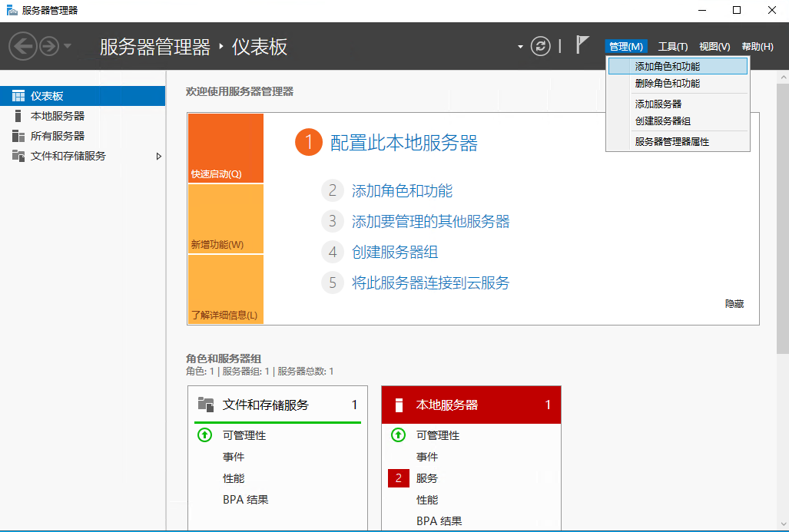
Task: Choose 服务器管理器属性 in the menu
Action: click(x=671, y=142)
